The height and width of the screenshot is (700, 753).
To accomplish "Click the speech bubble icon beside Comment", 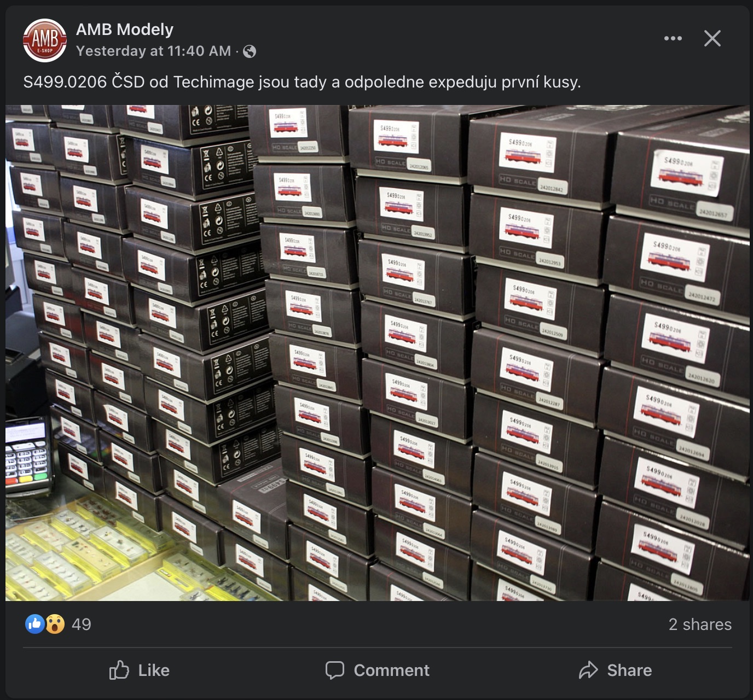I will coord(335,670).
